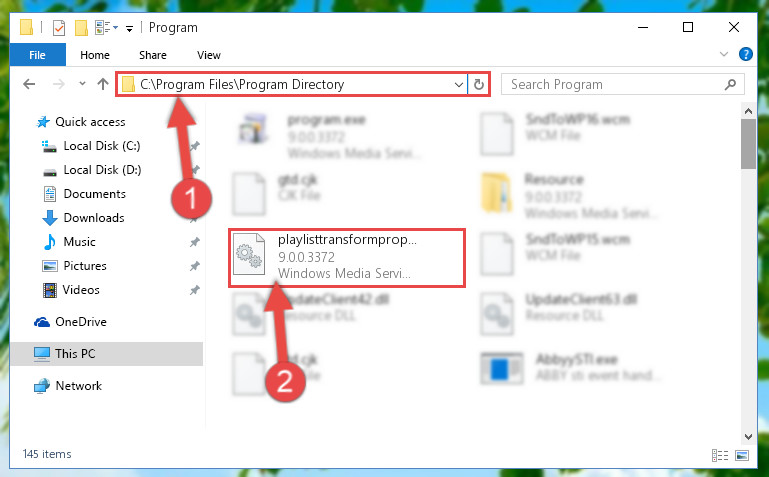Open Explorer help question mark
This screenshot has height=477, width=769.
pos(745,54)
